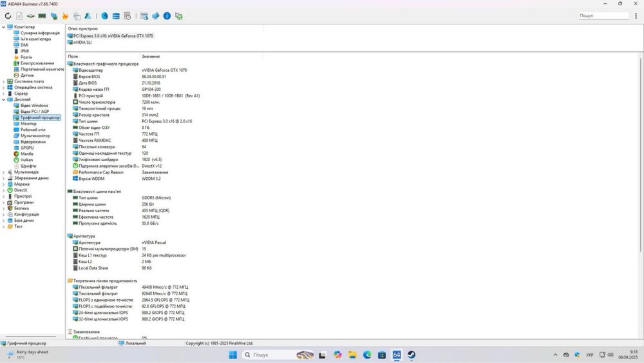Open the clipboard tree toolbar icon
Screen dimensions: 644x363
pyautogui.click(x=77, y=16)
